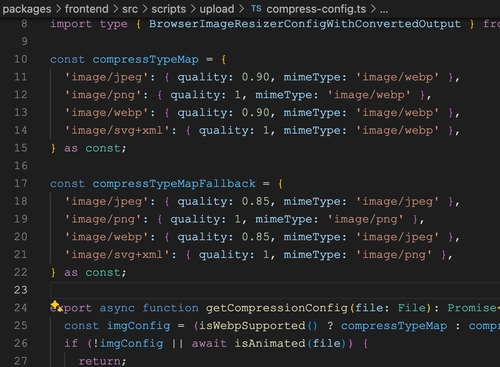
Task: Click line number 10 in gutter
Action: pos(21,59)
